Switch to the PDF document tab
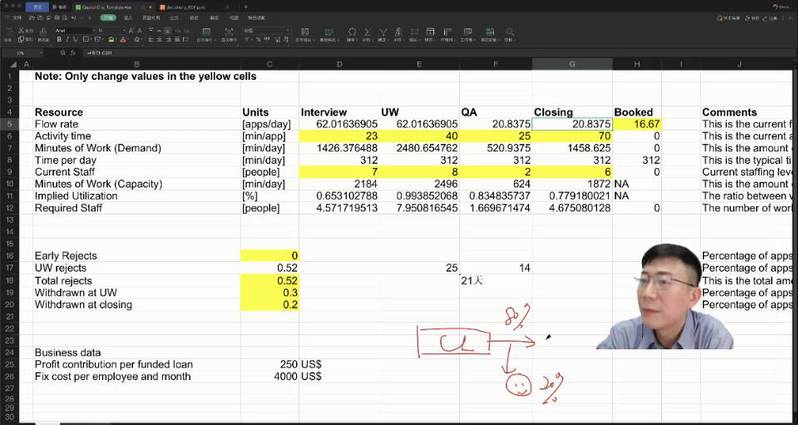798x425 pixels. [187, 7]
